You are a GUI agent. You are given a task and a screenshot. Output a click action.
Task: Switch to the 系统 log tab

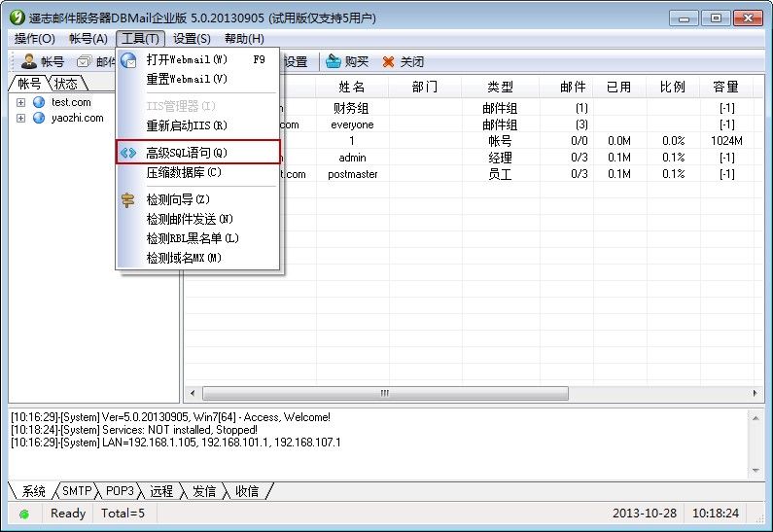pyautogui.click(x=33, y=491)
